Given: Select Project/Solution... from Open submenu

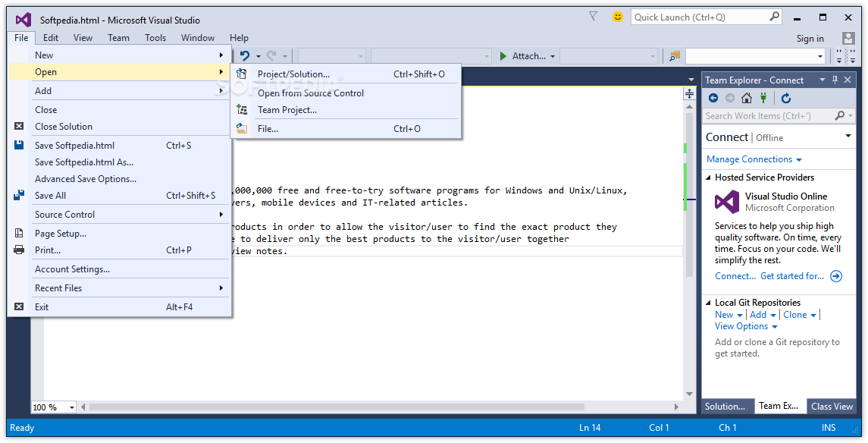Looking at the screenshot, I should click(x=293, y=74).
